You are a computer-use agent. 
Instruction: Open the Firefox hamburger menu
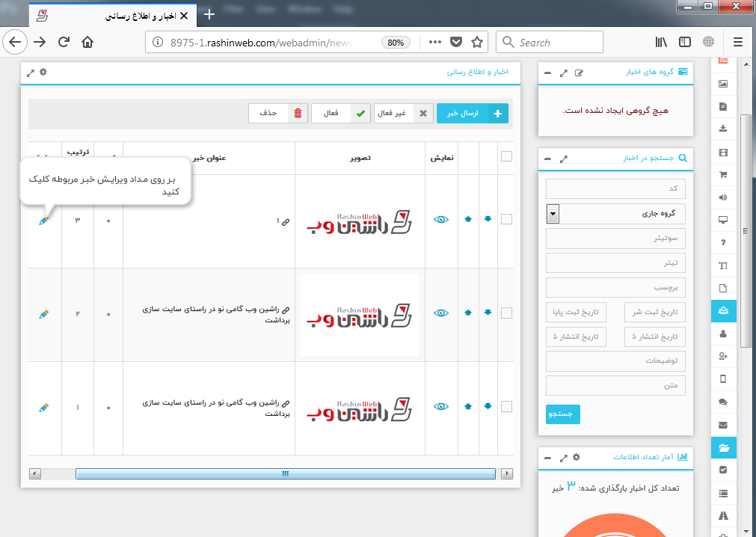pyautogui.click(x=737, y=42)
